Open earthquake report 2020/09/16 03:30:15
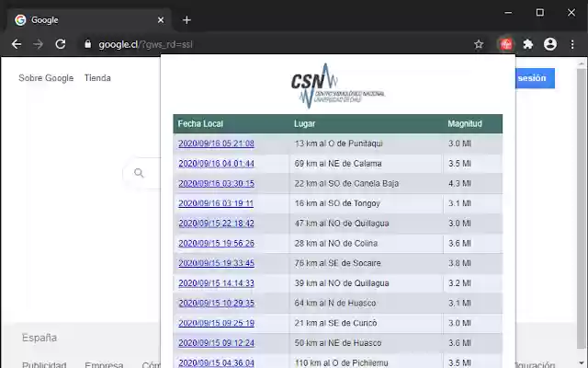This screenshot has height=368, width=588. pyautogui.click(x=217, y=183)
